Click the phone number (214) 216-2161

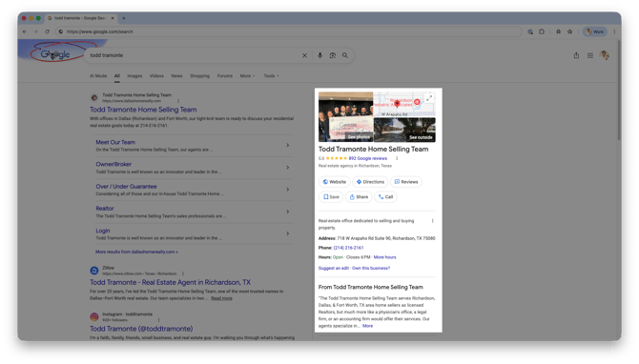348,248
